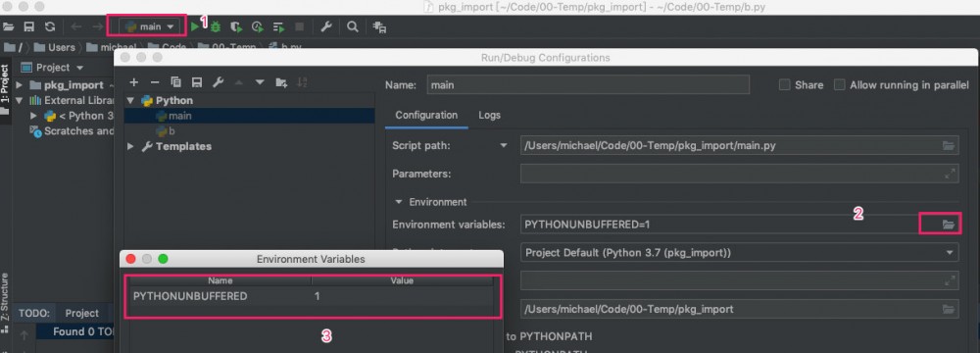This screenshot has height=353, width=980.
Task: Copy configuration icon in dialog toolbar
Action: pyautogui.click(x=175, y=82)
